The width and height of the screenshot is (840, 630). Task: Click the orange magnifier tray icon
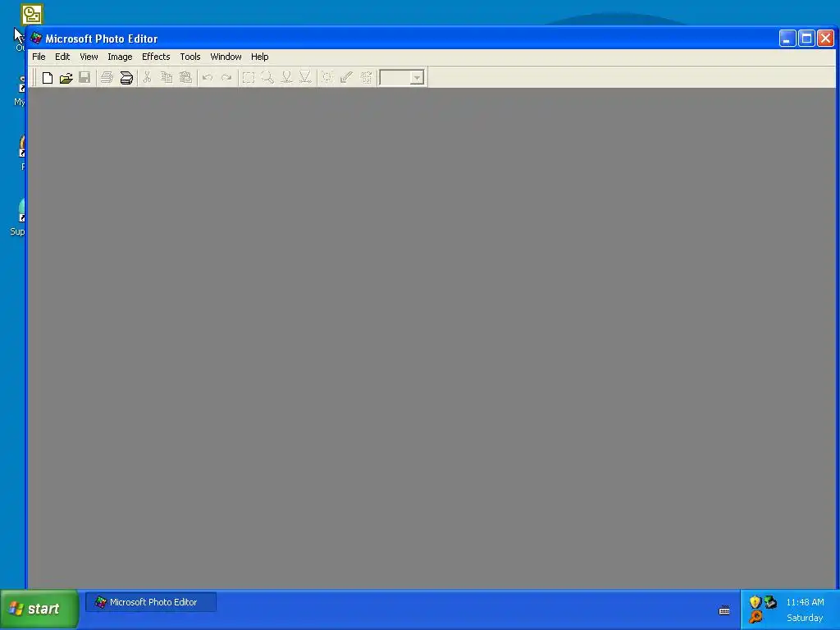pyautogui.click(x=756, y=617)
